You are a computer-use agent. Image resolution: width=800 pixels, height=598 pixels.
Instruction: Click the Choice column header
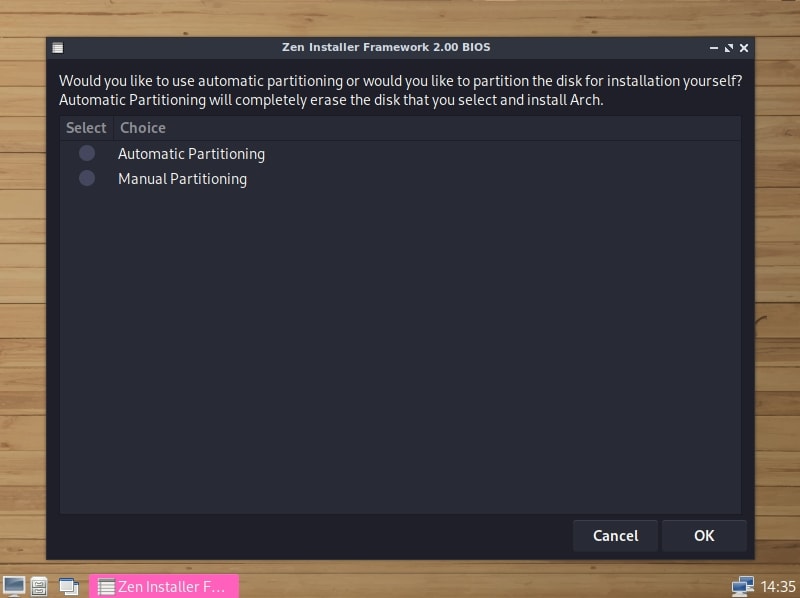tap(142, 127)
